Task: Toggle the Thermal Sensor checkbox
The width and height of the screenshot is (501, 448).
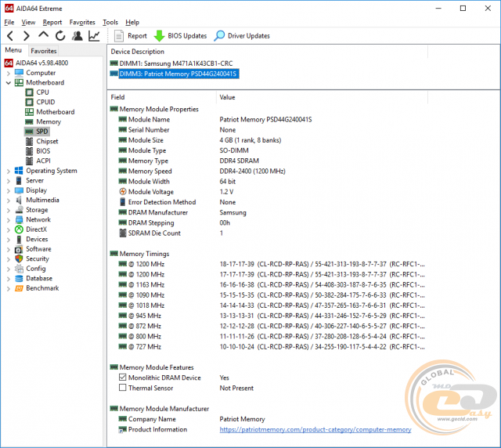Action: pos(122,388)
